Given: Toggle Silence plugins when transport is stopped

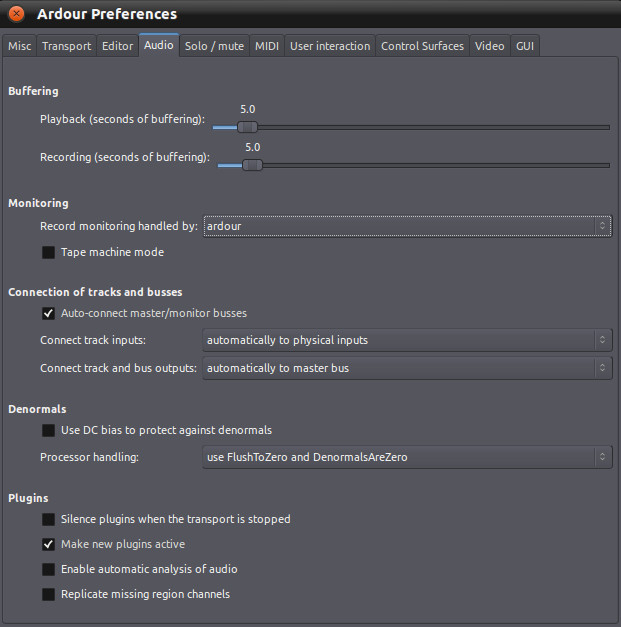Looking at the screenshot, I should [x=49, y=520].
